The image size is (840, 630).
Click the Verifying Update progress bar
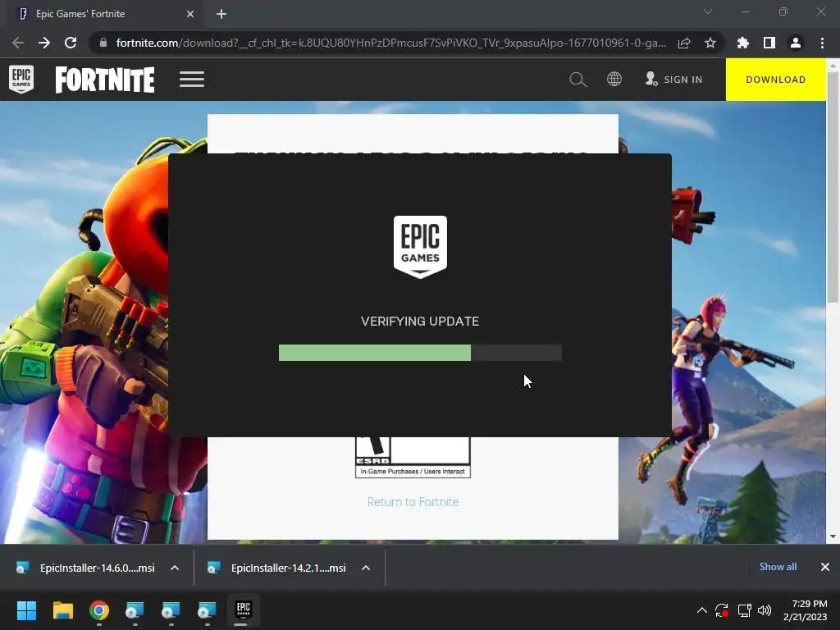coord(420,353)
